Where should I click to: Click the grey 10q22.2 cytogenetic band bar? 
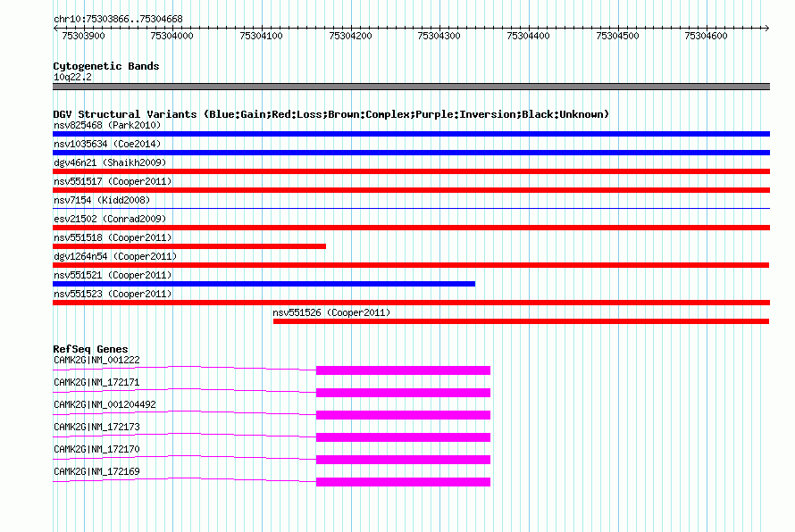click(x=411, y=87)
